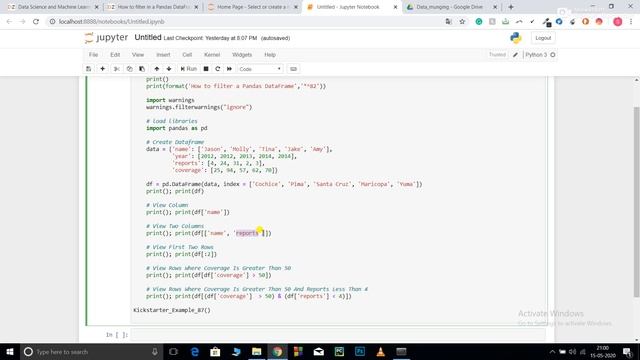640x360 pixels.
Task: Switch to the How to filter in a Pandas tab
Action: (x=153, y=7)
